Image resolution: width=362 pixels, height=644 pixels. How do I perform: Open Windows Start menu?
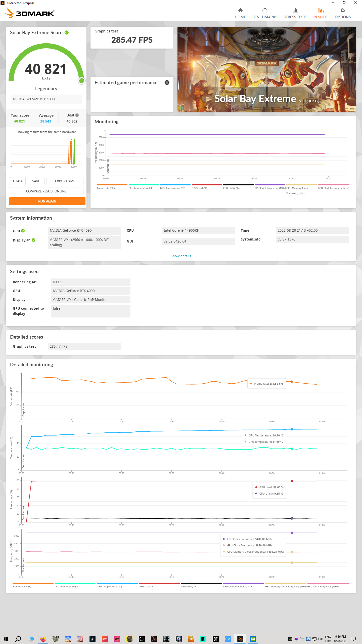[x=6, y=639]
